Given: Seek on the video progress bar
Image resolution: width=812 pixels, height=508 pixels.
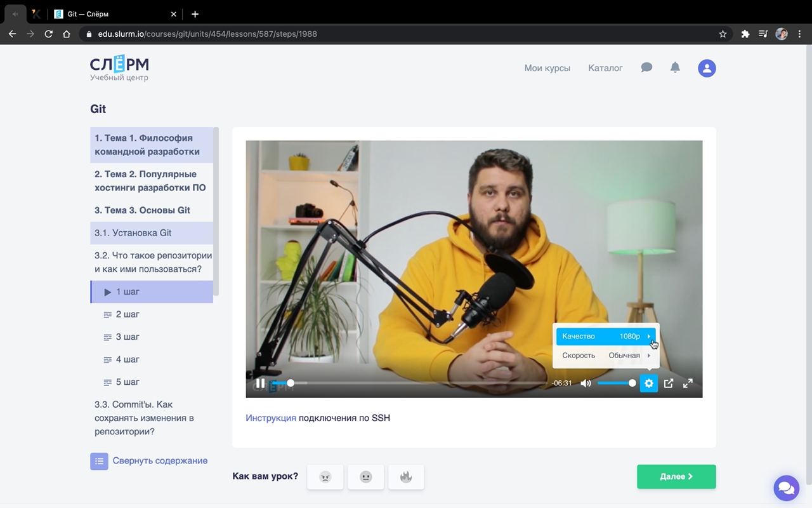Looking at the screenshot, I should [x=409, y=383].
